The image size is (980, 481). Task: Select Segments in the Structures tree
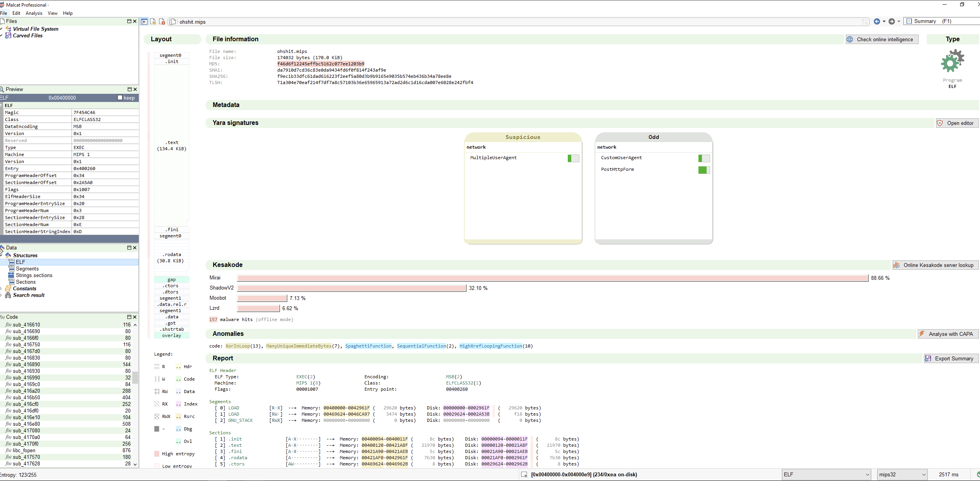[x=27, y=269]
